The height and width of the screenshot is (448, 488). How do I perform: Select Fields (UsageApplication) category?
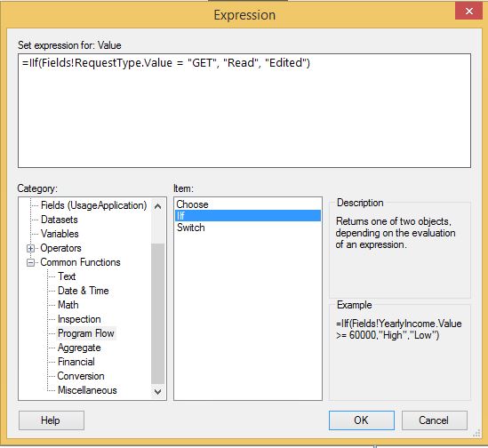pyautogui.click(x=93, y=205)
